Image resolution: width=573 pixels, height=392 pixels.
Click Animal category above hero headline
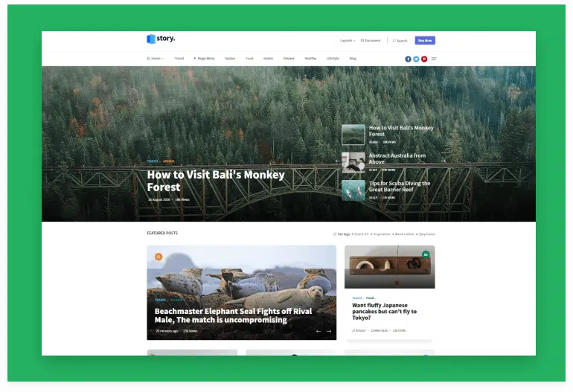169,161
